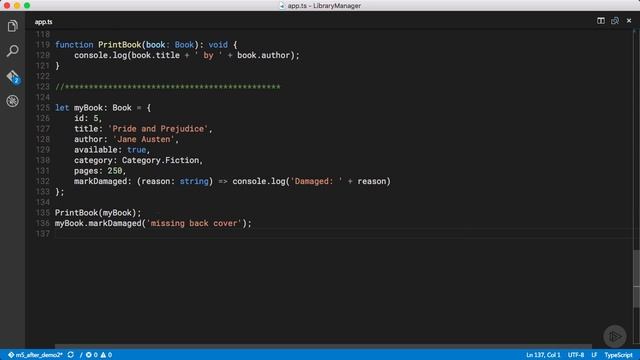Open the Explorer files view
This screenshot has height=360, width=640.
point(13,26)
